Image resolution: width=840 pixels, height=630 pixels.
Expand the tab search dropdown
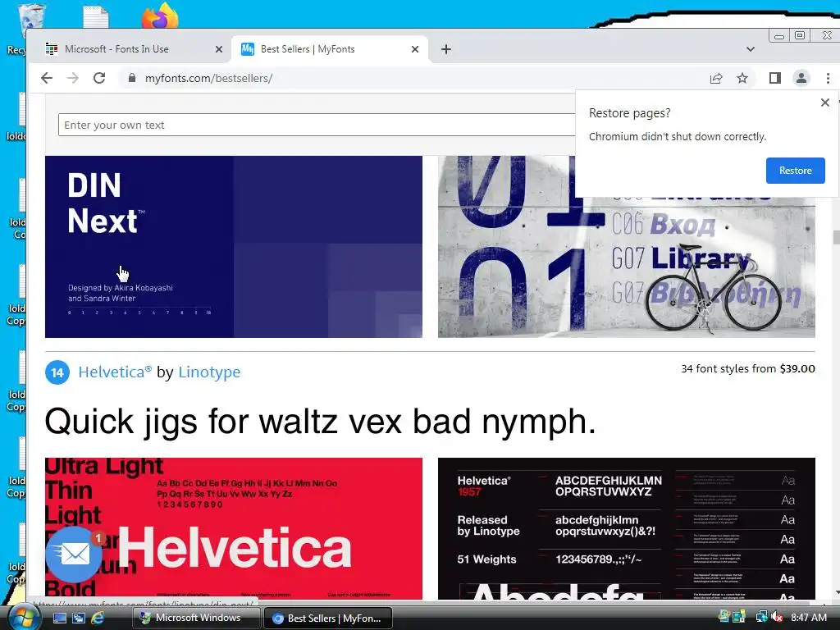[750, 49]
